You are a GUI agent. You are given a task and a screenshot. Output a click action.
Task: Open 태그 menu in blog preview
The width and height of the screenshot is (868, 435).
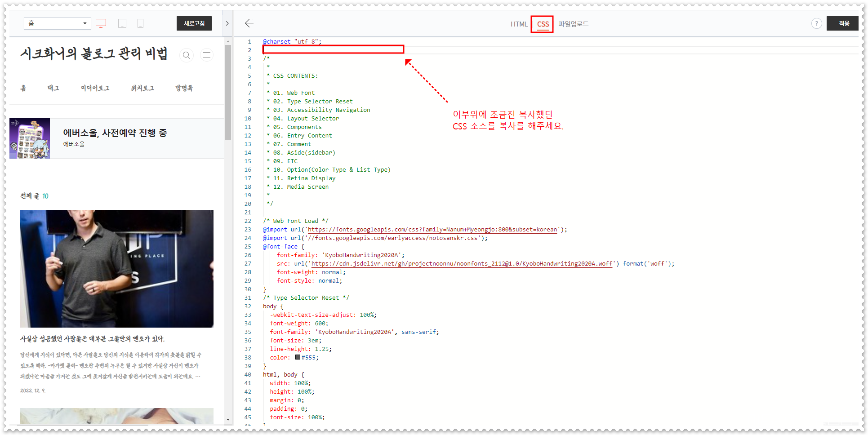tap(53, 88)
